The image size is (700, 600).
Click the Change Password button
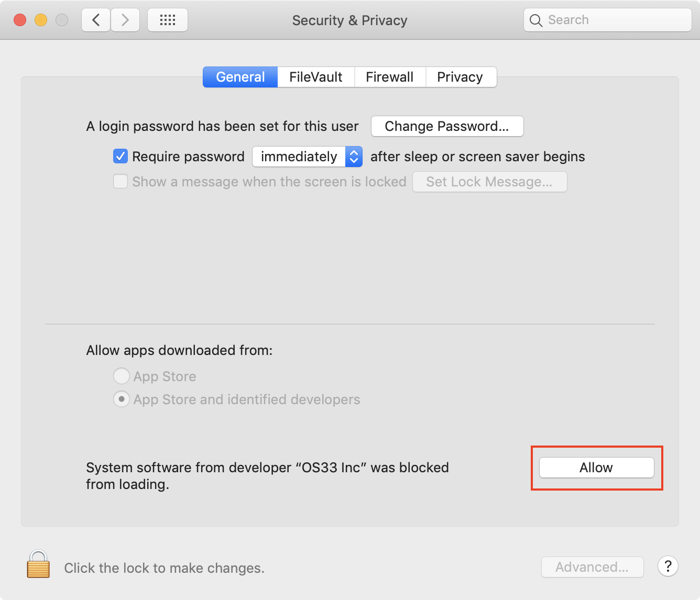point(447,126)
